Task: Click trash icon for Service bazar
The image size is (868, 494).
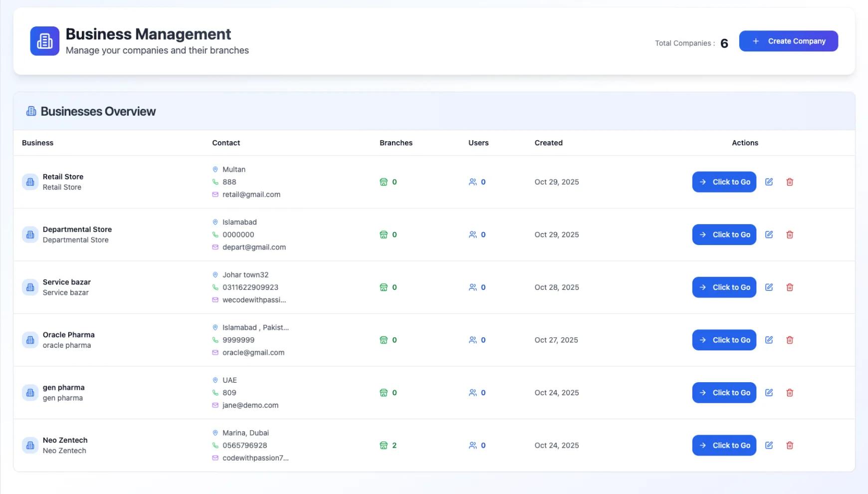Action: [x=790, y=287]
